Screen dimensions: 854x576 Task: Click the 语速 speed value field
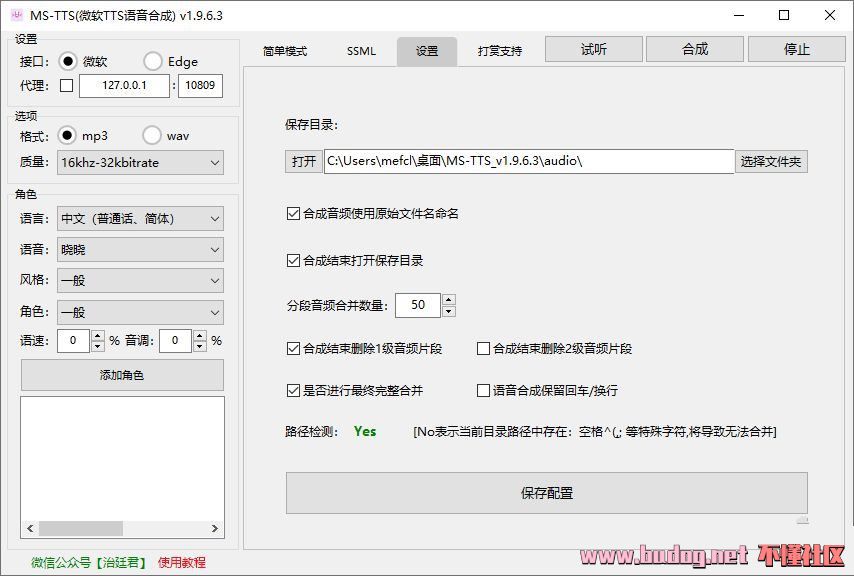[x=74, y=341]
